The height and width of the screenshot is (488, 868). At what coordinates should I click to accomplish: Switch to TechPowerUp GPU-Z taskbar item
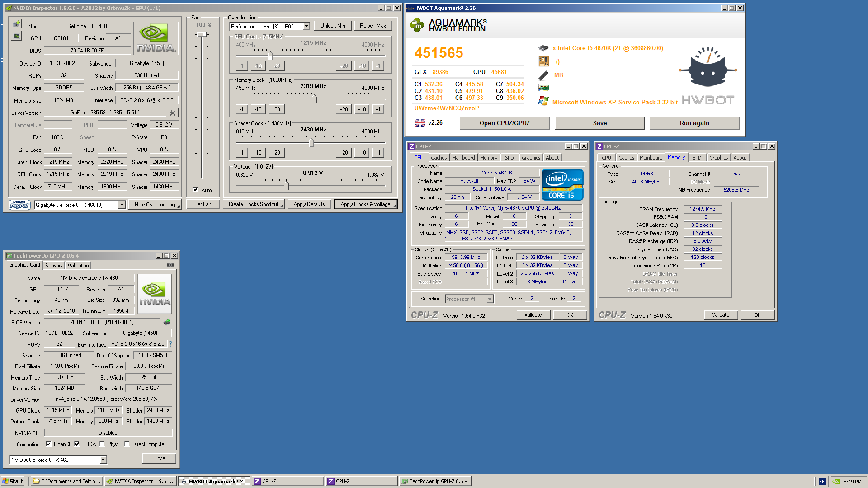coord(435,481)
